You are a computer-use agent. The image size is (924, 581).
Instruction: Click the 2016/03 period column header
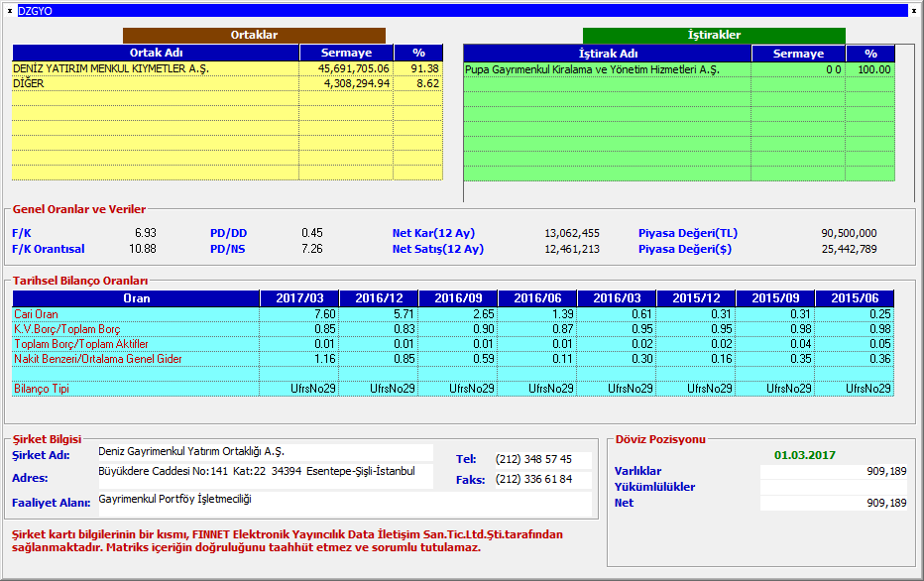(617, 298)
